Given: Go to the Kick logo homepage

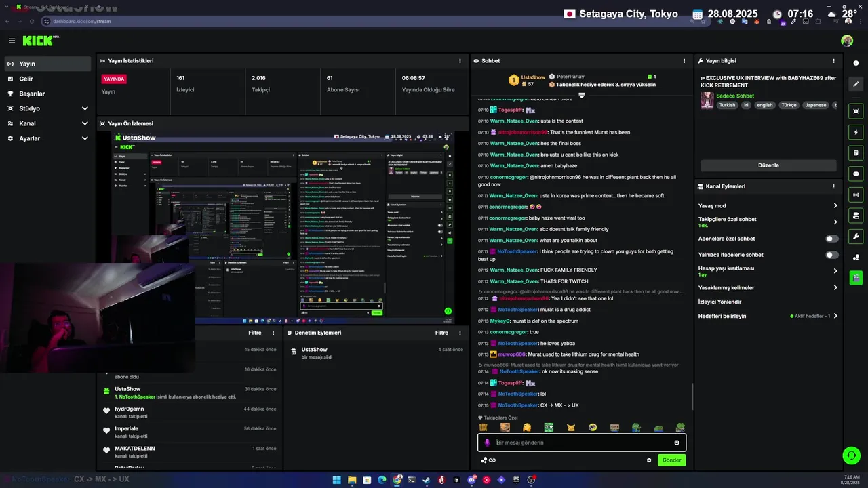Looking at the screenshot, I should 40,41.
